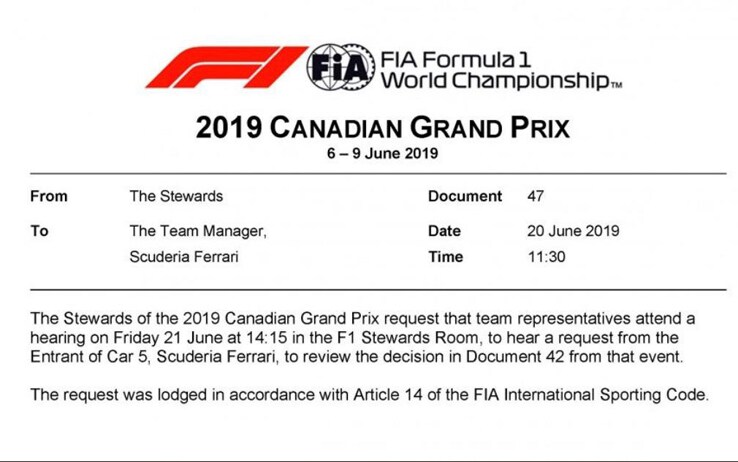Select The Stewards sender text
738x462 pixels.
pyautogui.click(x=176, y=196)
